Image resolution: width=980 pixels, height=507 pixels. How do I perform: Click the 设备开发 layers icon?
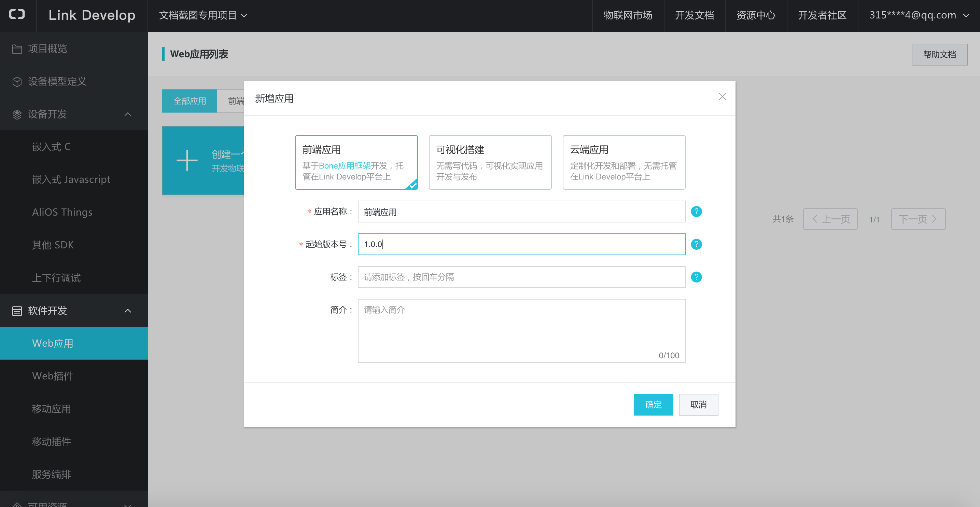tap(17, 114)
